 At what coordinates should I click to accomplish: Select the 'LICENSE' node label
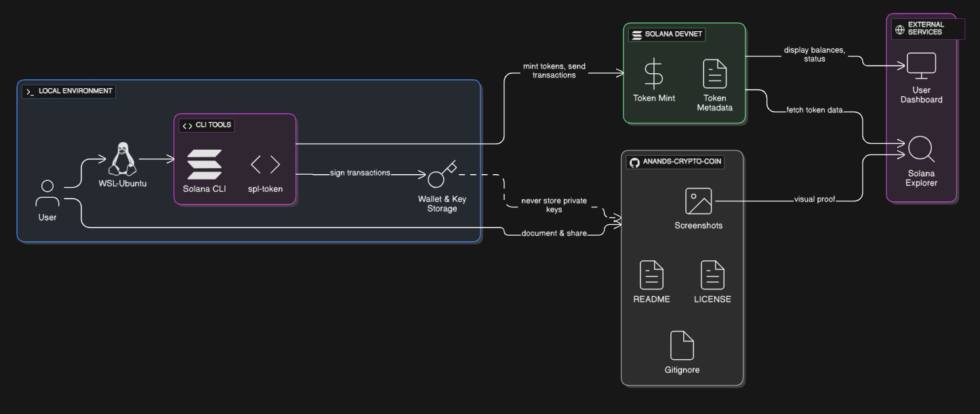point(713,299)
